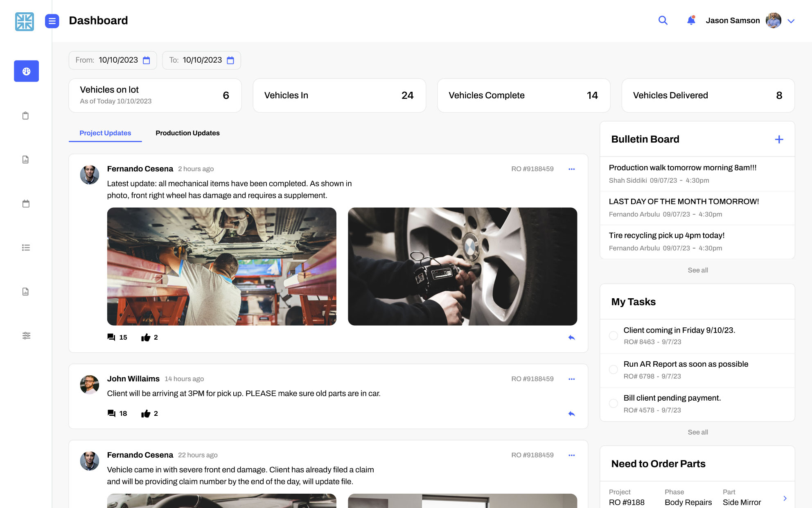812x508 pixels.
Task: Add a new Bulletin Board post
Action: point(779,139)
